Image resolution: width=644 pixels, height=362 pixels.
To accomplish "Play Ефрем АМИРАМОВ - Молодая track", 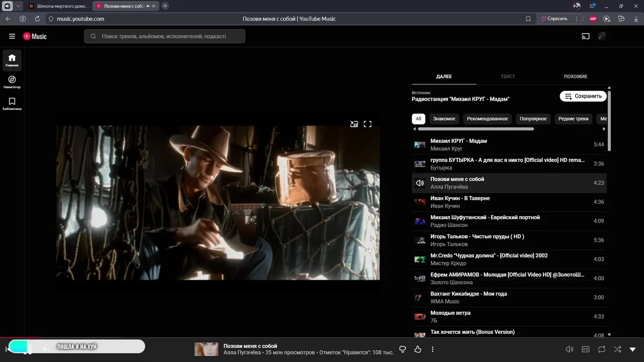I will [x=509, y=279].
